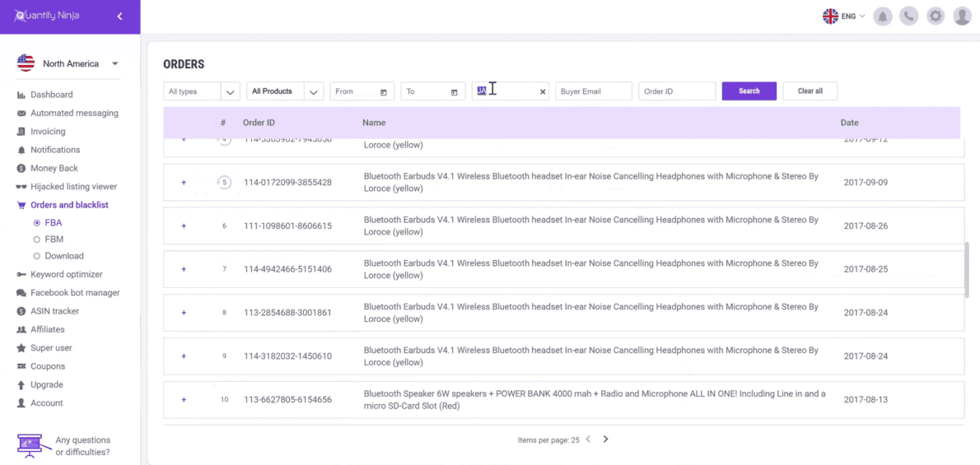
Task: Select the FBA radio option
Action: pos(37,222)
